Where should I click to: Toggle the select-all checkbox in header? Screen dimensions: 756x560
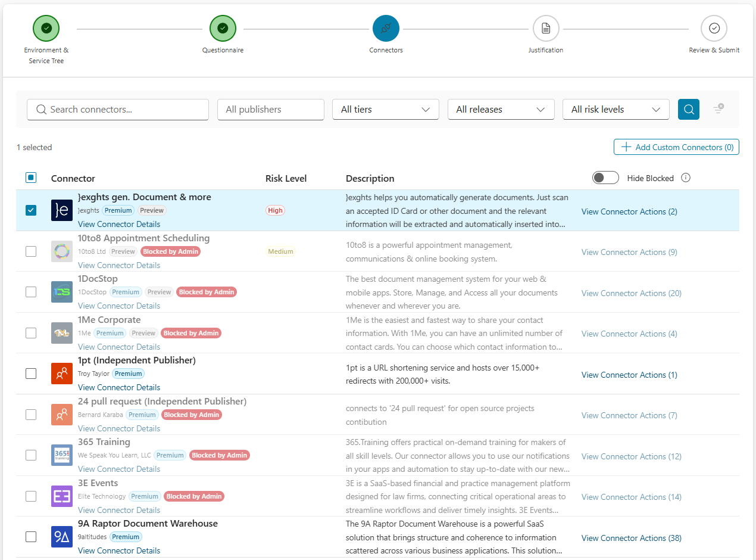pos(31,178)
